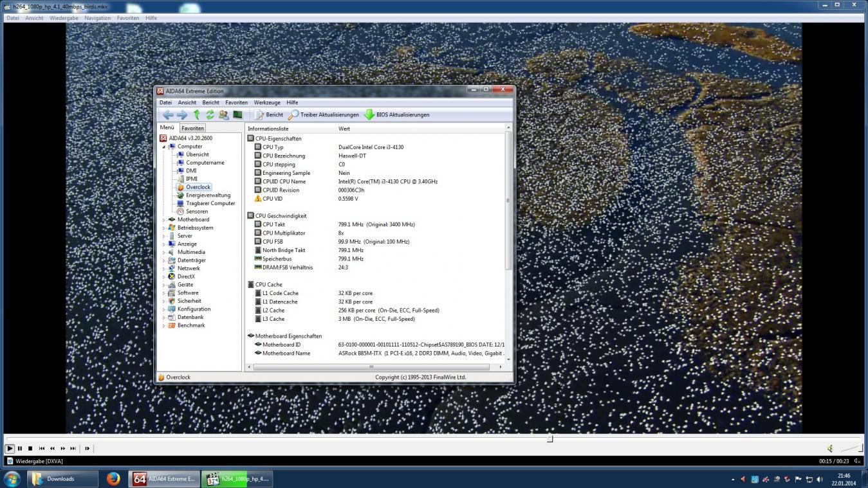Open BIOS Aktualisierungen in the toolbar
Viewport: 868px width, 488px height.
397,114
